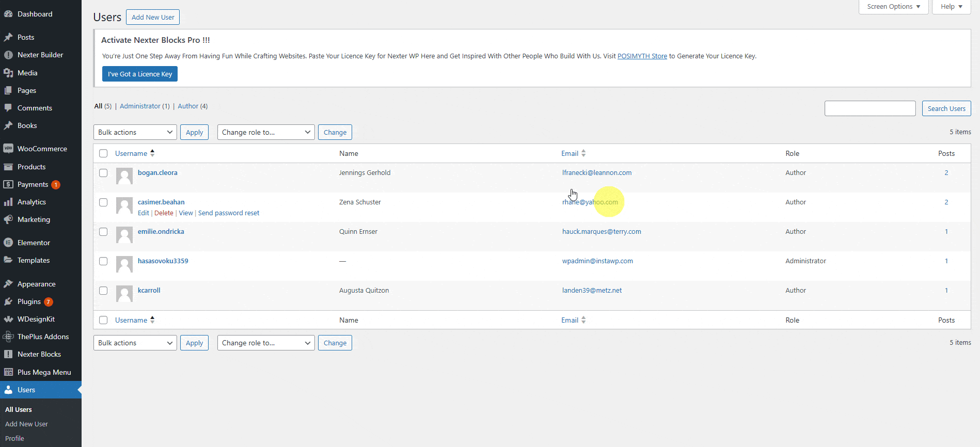This screenshot has height=447, width=980.
Task: Click the Users person icon
Action: pos(8,390)
